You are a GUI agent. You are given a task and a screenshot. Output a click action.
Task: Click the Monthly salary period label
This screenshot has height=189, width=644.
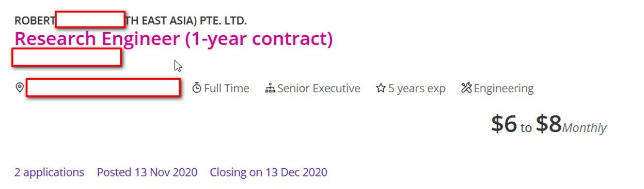coord(585,127)
